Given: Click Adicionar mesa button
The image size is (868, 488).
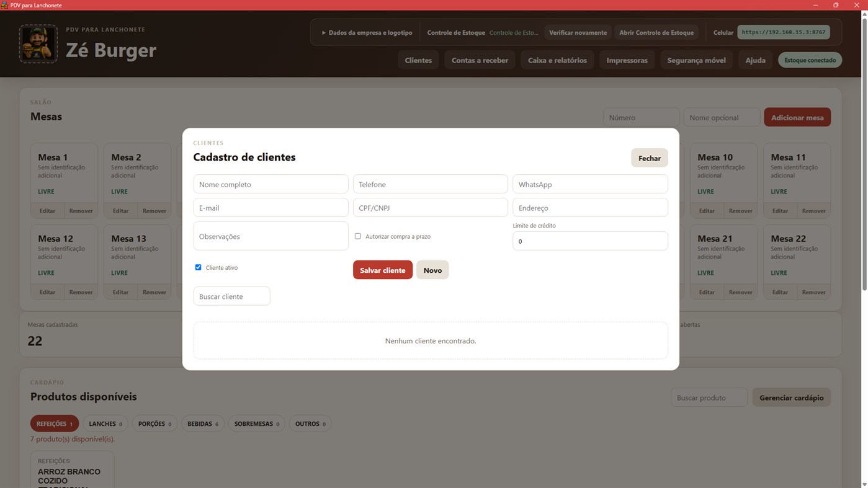Looking at the screenshot, I should pos(797,117).
